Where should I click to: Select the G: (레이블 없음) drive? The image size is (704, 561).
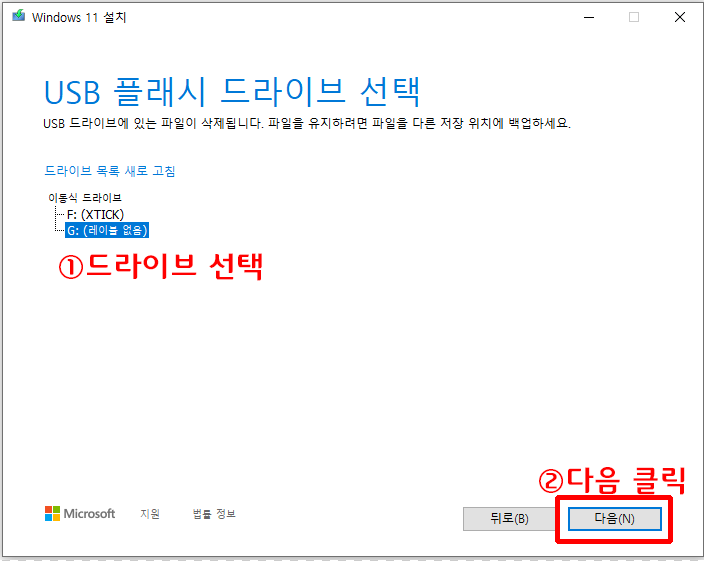pyautogui.click(x=107, y=230)
